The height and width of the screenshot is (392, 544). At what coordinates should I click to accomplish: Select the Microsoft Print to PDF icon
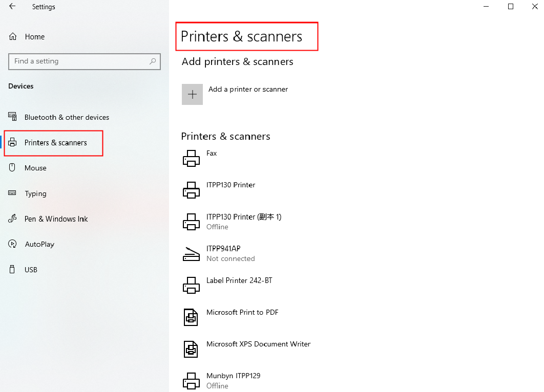(191, 317)
